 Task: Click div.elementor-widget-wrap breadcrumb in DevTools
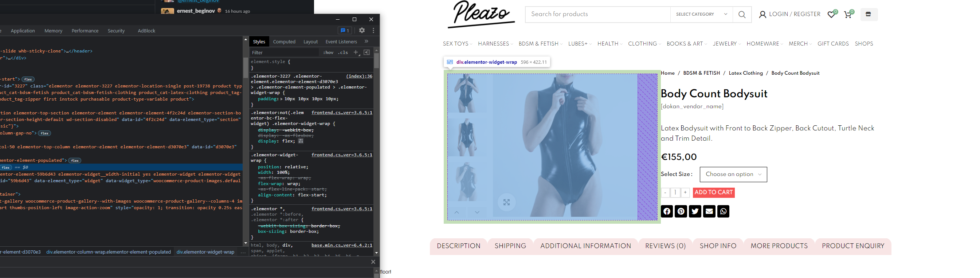205,252
